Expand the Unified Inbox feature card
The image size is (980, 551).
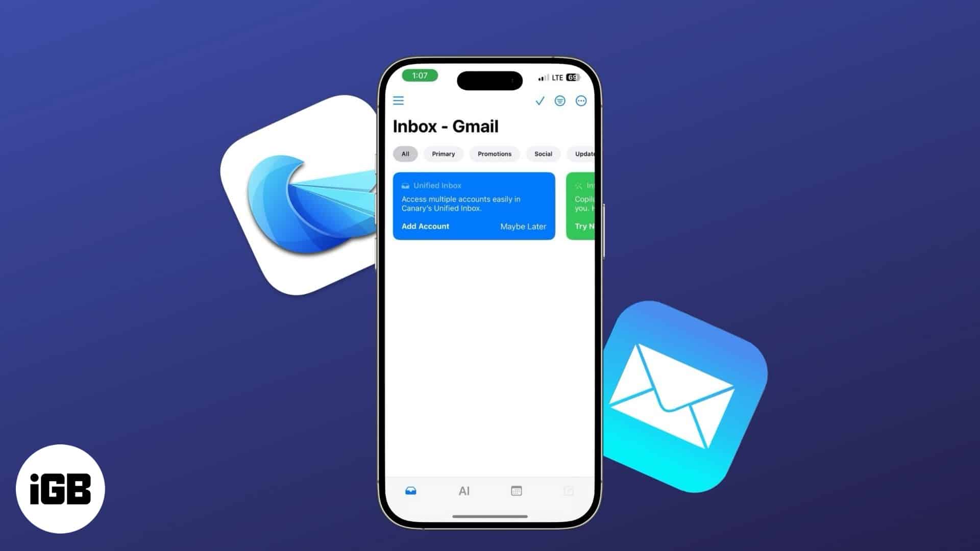coord(473,205)
